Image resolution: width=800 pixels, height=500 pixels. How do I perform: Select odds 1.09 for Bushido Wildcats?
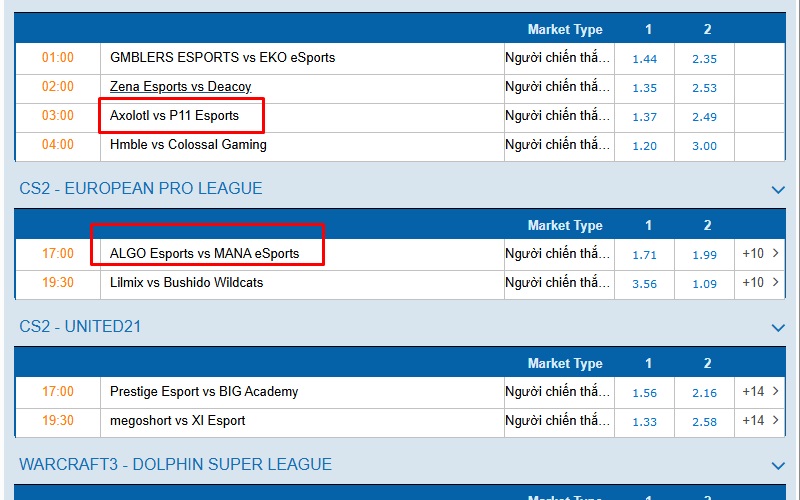pyautogui.click(x=705, y=284)
